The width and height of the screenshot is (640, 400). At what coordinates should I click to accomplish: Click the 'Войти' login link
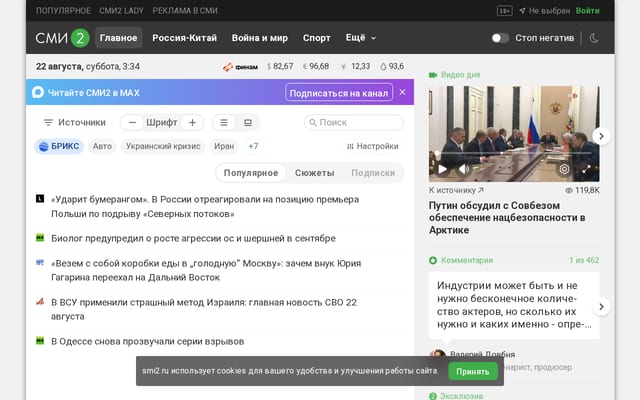point(587,11)
